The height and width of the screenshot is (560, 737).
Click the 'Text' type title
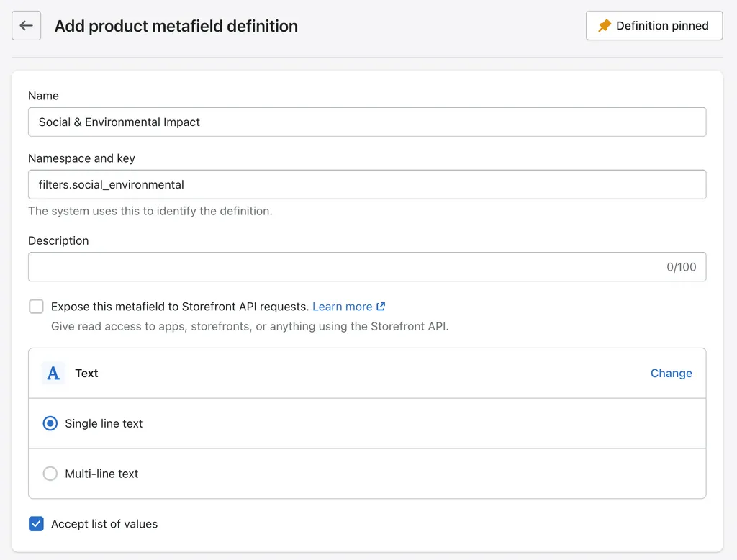tap(86, 374)
